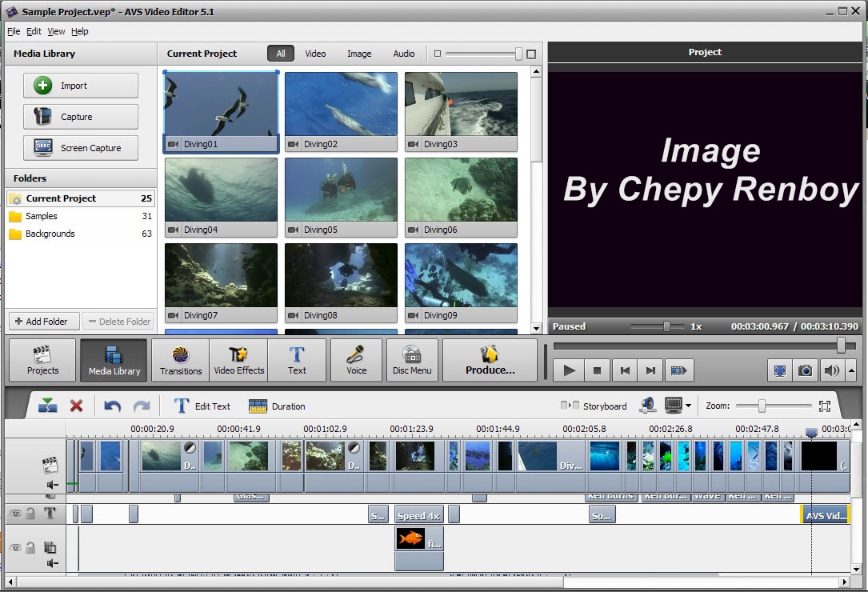Screen dimensions: 868x592
Task: Select the Diving05 video thumbnail
Action: pyautogui.click(x=341, y=198)
